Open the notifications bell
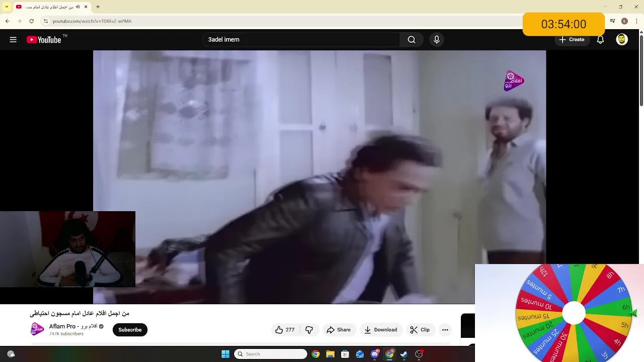The width and height of the screenshot is (644, 362). (x=600, y=40)
